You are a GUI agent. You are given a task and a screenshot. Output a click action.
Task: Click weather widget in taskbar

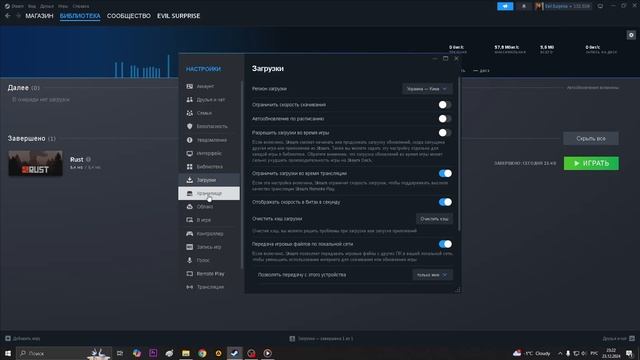coord(532,353)
